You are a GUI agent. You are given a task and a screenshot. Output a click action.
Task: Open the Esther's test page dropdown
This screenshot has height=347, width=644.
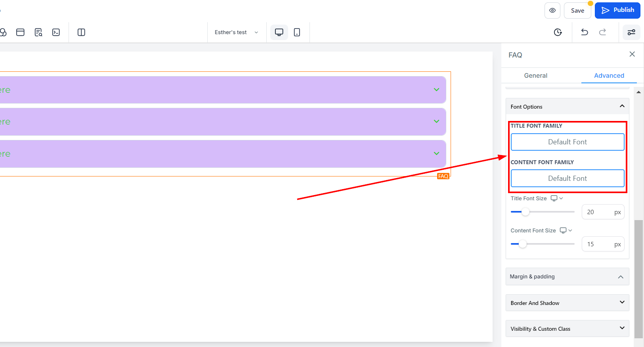tap(236, 32)
